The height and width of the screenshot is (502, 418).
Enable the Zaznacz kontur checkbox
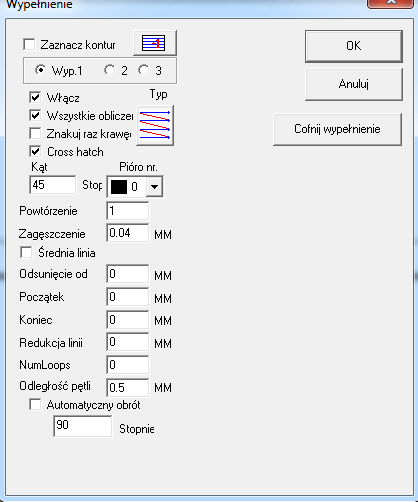[x=29, y=44]
